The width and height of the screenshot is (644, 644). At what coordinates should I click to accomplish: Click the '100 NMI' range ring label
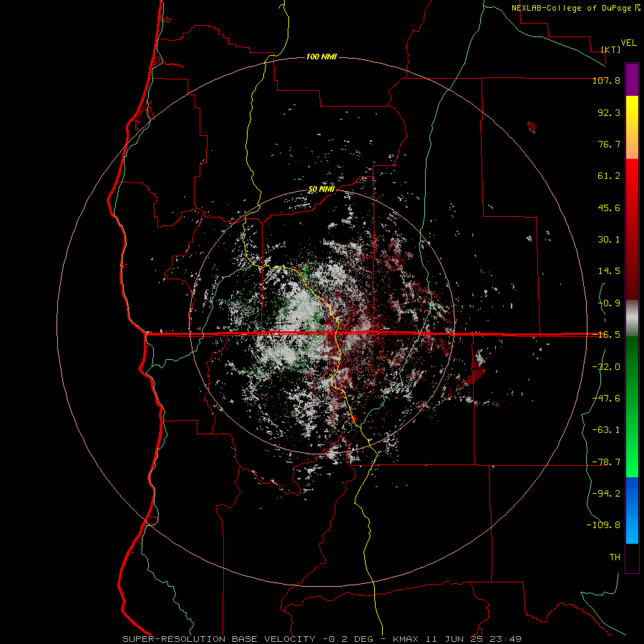tap(321, 57)
